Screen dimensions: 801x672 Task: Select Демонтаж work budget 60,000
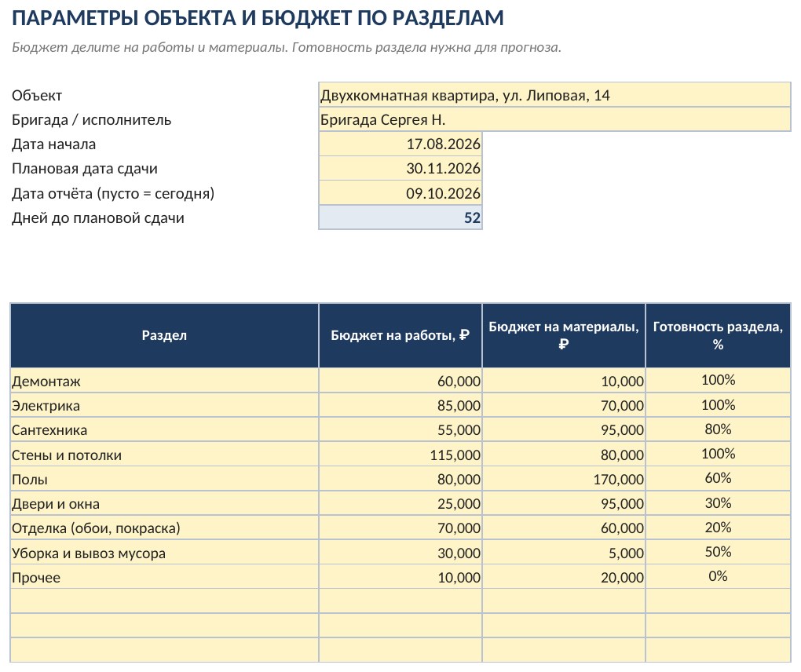pyautogui.click(x=400, y=381)
